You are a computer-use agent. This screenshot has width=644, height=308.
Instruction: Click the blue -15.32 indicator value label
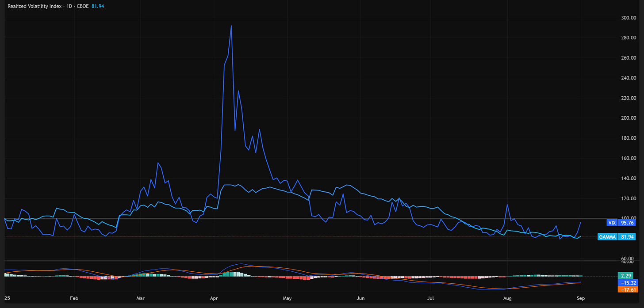[x=627, y=283]
